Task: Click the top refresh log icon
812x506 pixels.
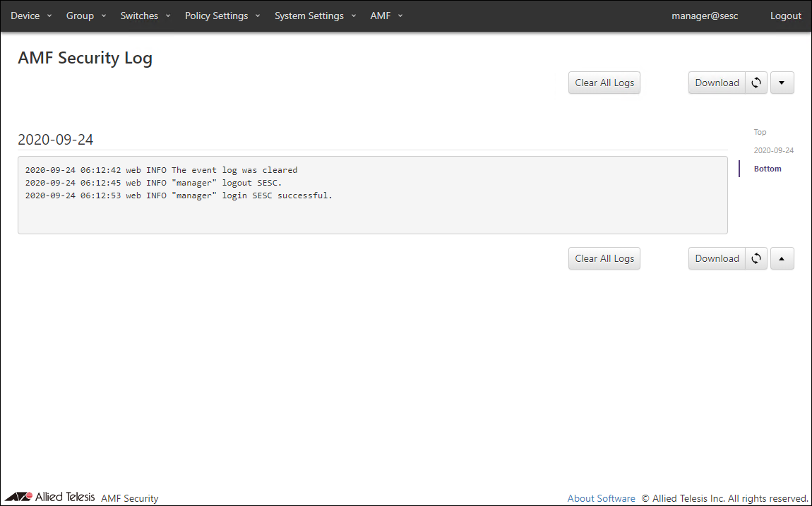Action: [x=756, y=83]
